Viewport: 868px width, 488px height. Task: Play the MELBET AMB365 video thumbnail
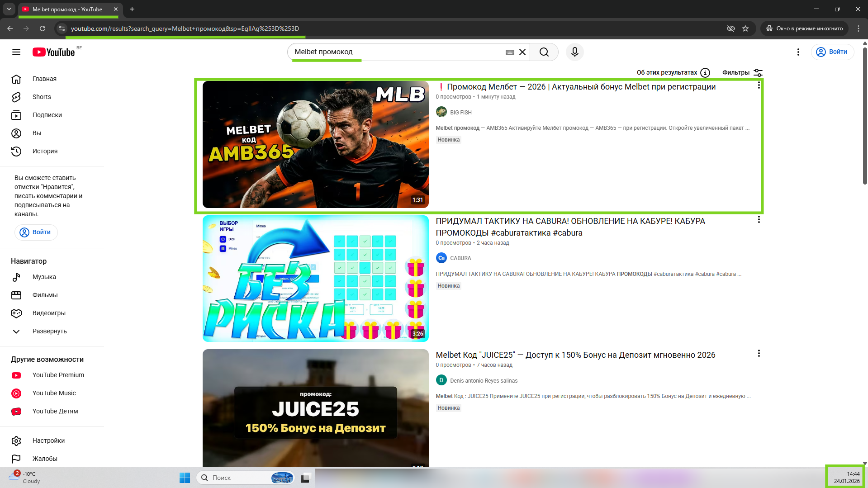(x=316, y=144)
